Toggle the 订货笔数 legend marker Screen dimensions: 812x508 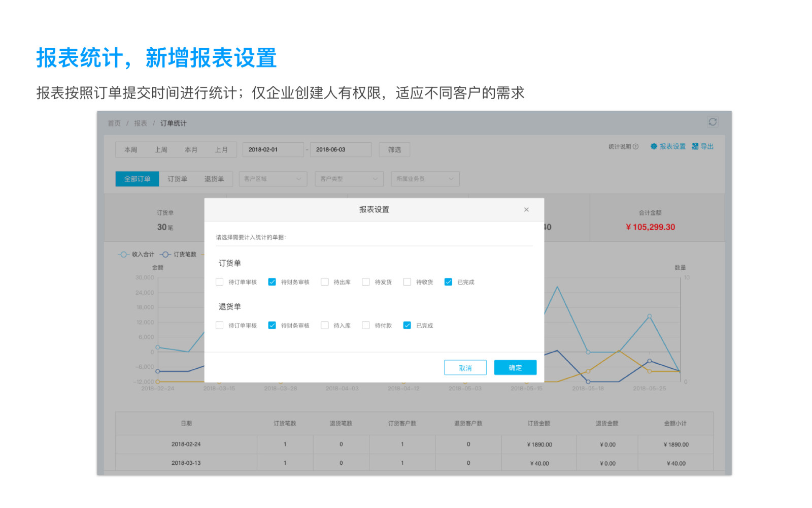coord(165,255)
